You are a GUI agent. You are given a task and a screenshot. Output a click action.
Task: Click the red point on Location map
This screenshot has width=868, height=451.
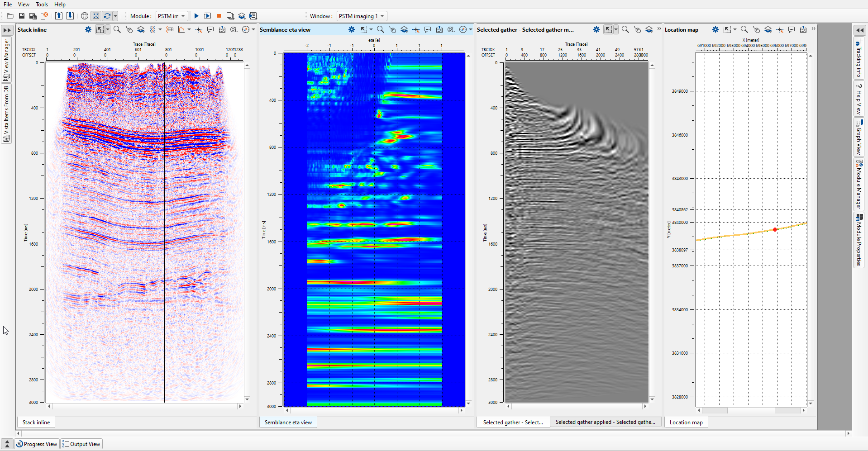coord(775,230)
